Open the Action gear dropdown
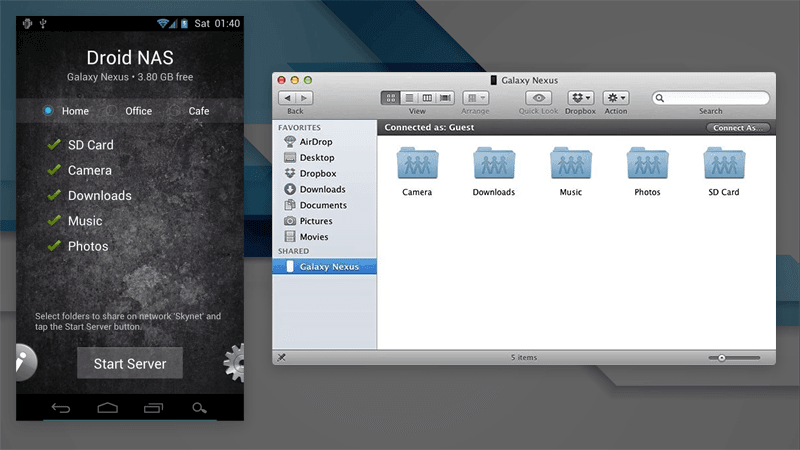800x450 pixels. pos(616,98)
